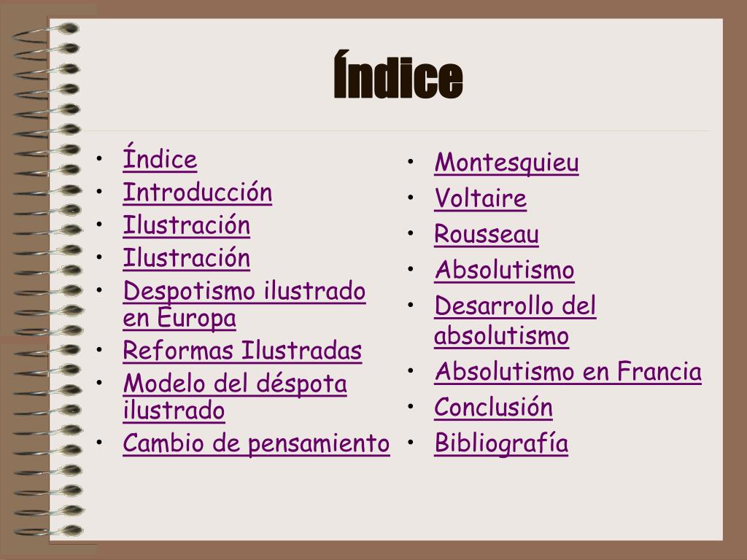Open Desarrollo del absolutismo link
This screenshot has width=747, height=560.
pyautogui.click(x=515, y=321)
